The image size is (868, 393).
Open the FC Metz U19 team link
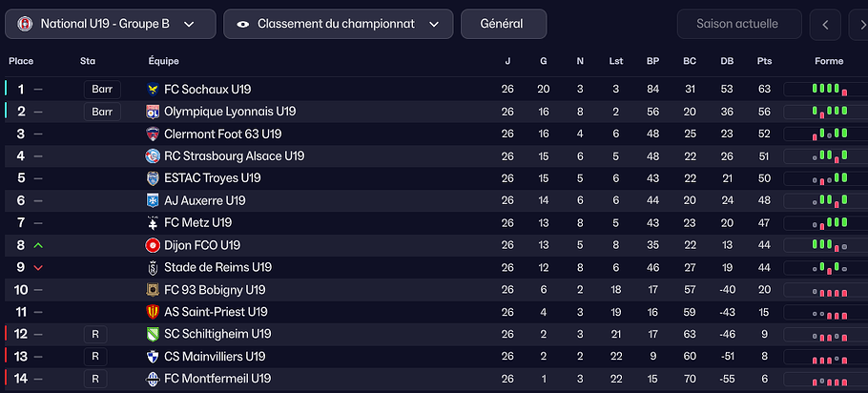(197, 223)
